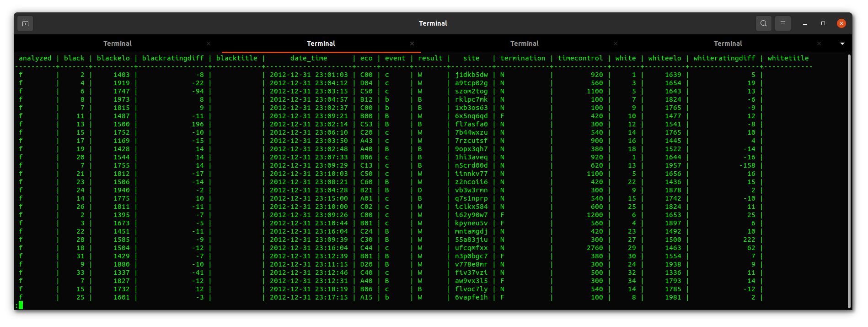The image size is (868, 327).
Task: Click the 'timecontrol' column header
Action: 580,58
